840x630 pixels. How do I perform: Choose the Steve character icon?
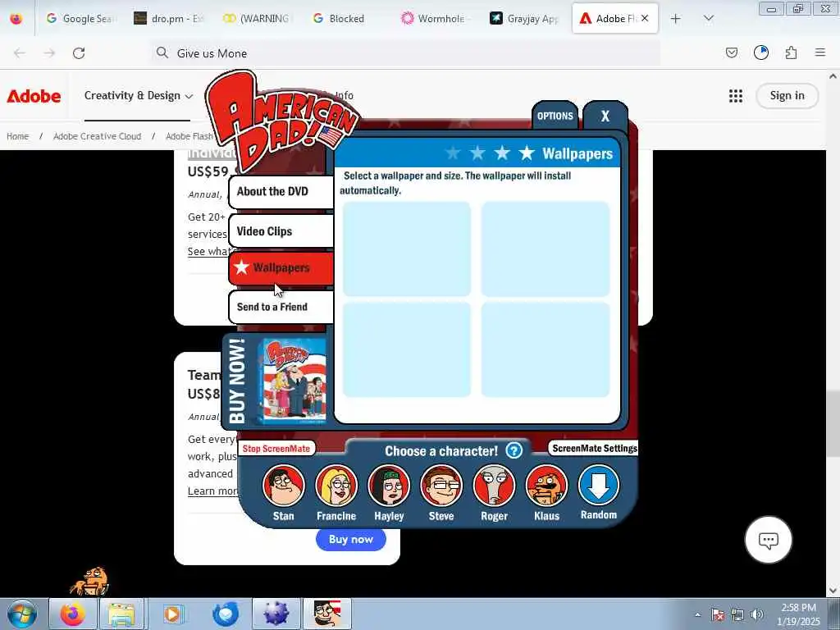(x=441, y=486)
